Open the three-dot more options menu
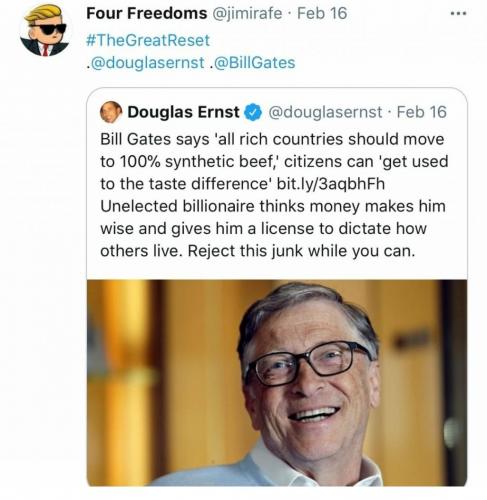This screenshot has height=500, width=487. [x=458, y=14]
